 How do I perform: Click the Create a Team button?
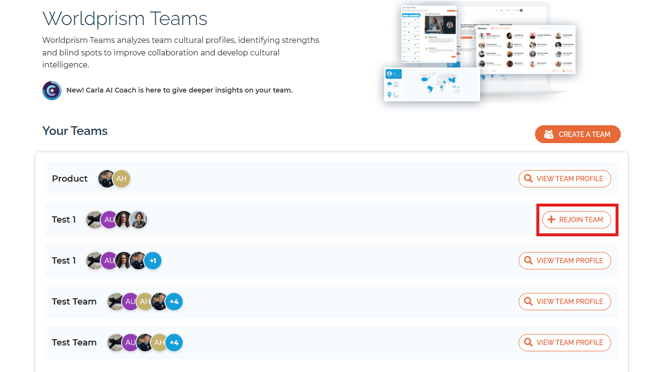(577, 134)
